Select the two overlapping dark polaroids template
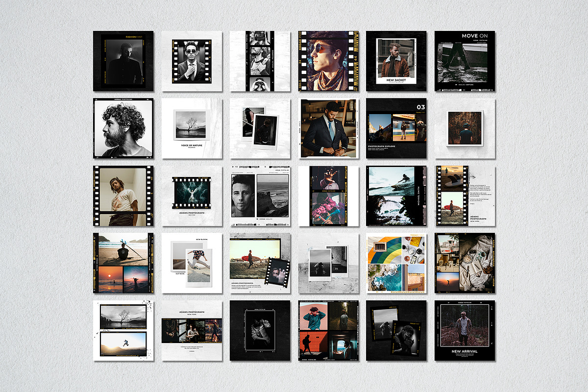Screen dimensions: 588x392 pos(260,128)
